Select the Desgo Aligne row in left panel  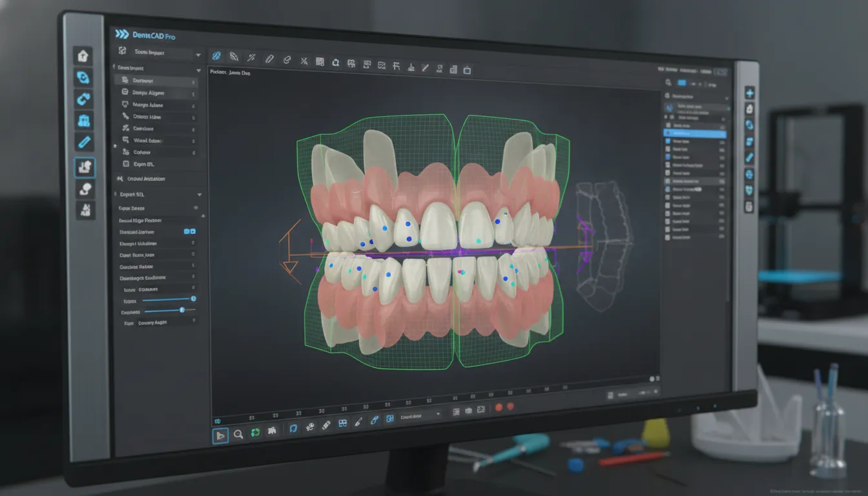coord(158,93)
